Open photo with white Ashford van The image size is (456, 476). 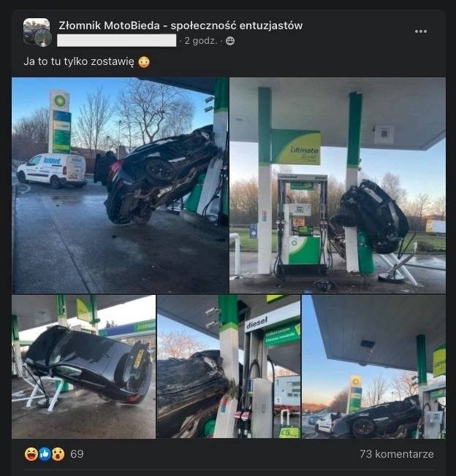[x=120, y=185]
